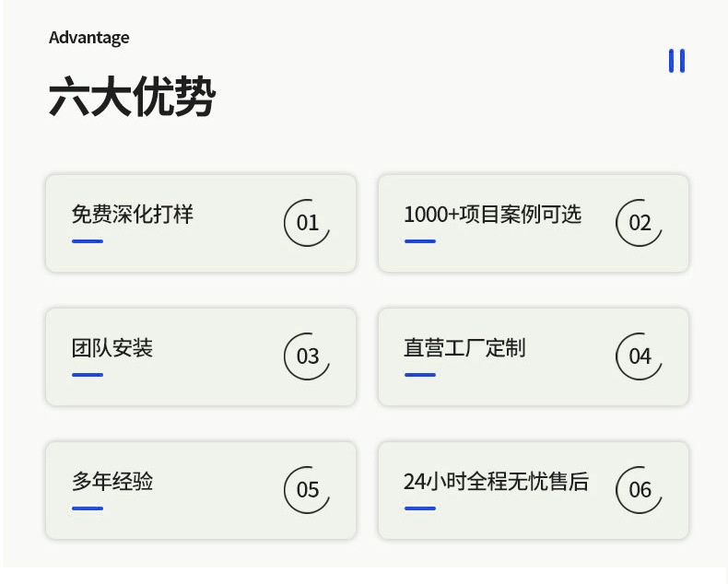728x584 pixels.
Task: Select the 直营工厂定制 text
Action: click(464, 348)
